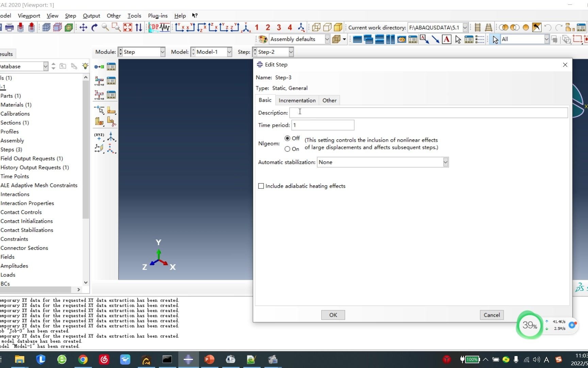588x368 pixels.
Task: Turn Nlgeom On
Action: [288, 149]
